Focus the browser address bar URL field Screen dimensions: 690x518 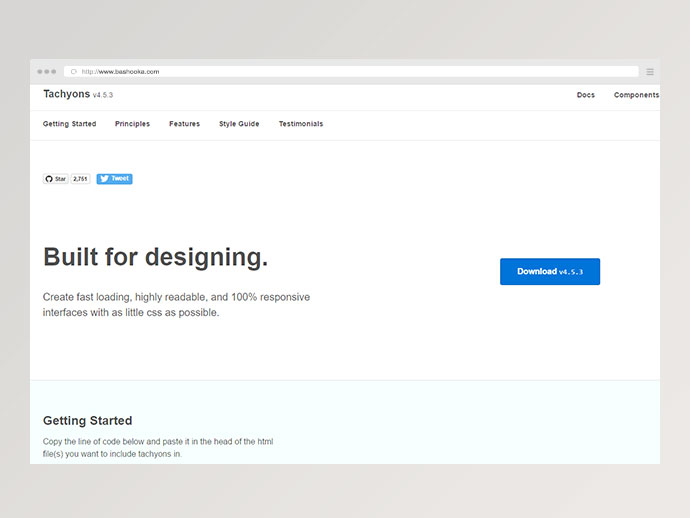coord(351,71)
